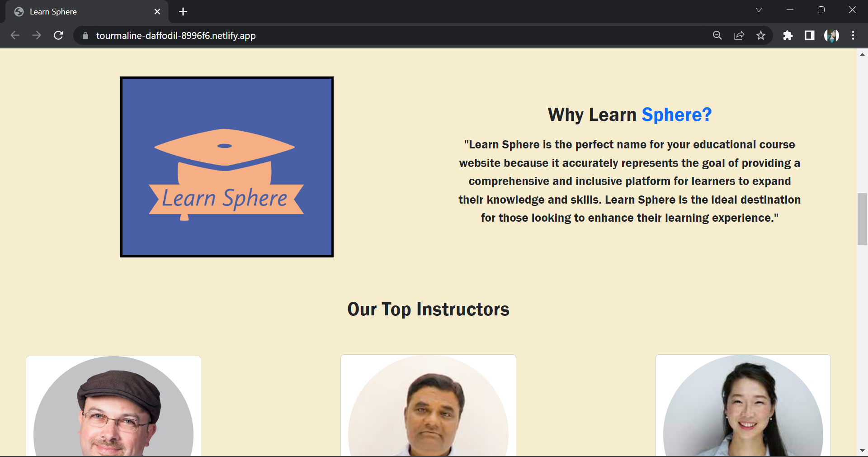Open the tab search chevron
The height and width of the screenshot is (457, 868).
point(759,10)
